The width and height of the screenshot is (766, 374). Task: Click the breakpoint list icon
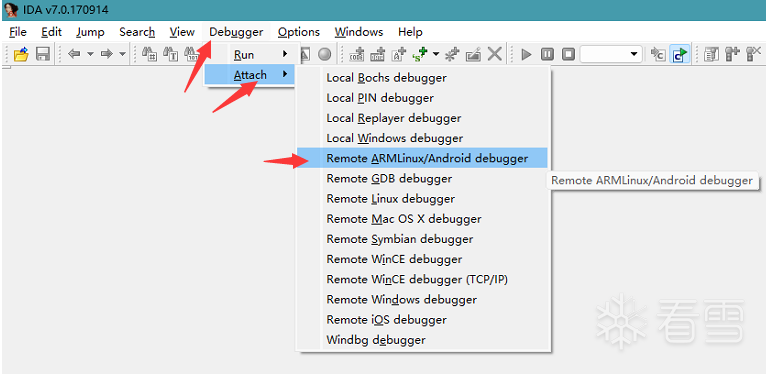point(711,54)
